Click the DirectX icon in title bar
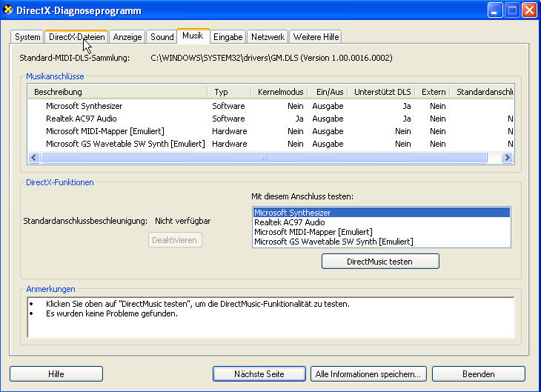 (7, 10)
